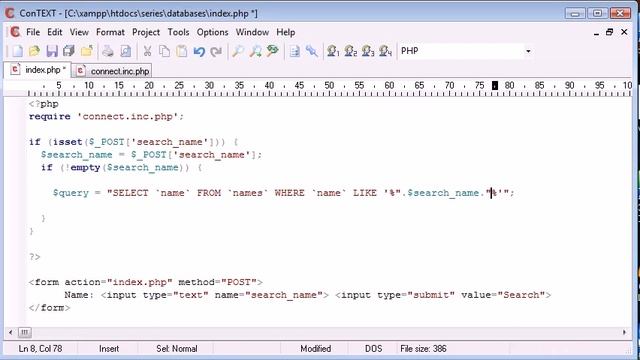Image resolution: width=640 pixels, height=360 pixels.
Task: Click the Open file folder icon
Action: 35,51
